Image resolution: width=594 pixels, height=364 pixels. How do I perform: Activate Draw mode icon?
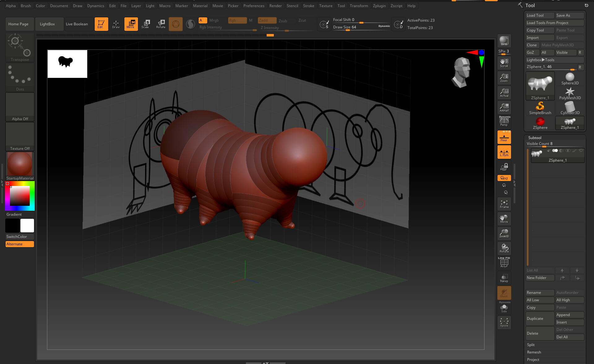point(116,24)
